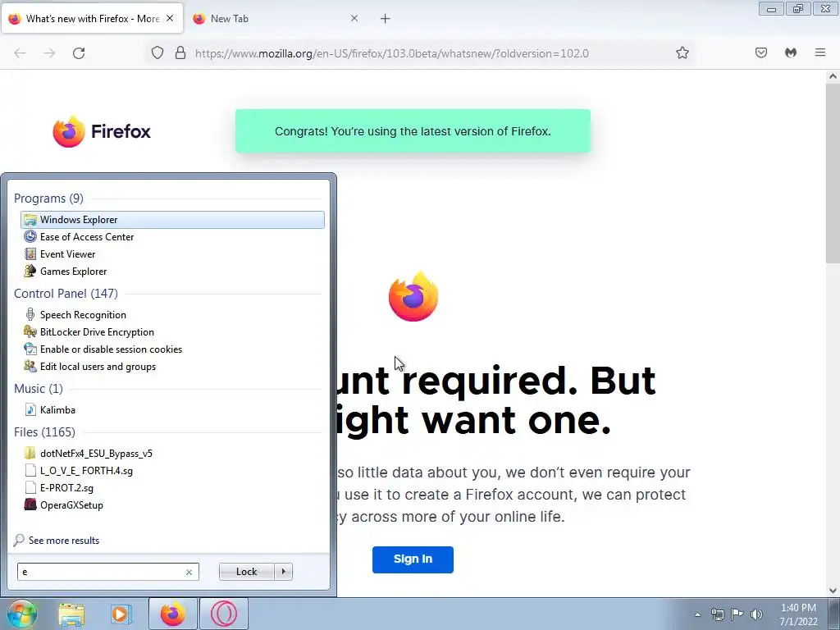The image size is (840, 630).
Task: Click the Files (1165) header
Action: coord(44,431)
